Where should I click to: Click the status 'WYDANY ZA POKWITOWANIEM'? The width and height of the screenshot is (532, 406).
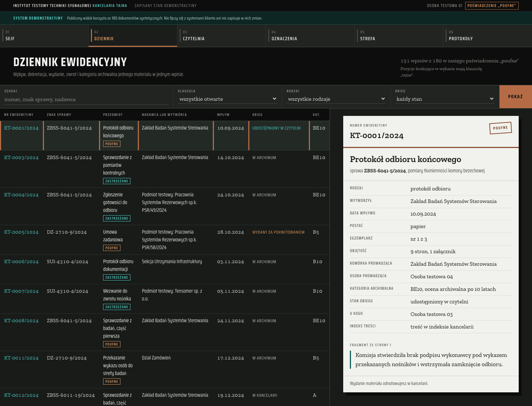pyautogui.click(x=278, y=233)
